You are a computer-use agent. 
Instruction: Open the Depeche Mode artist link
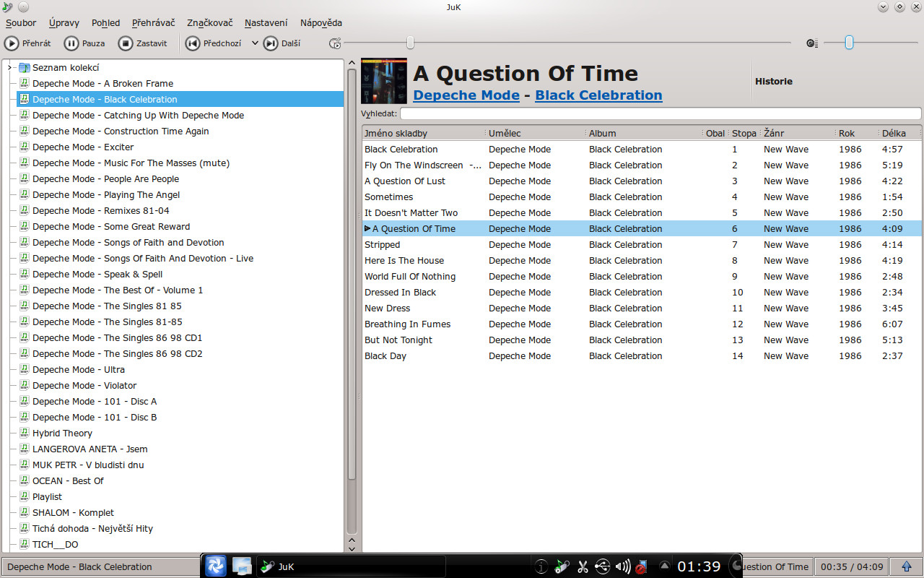coord(466,95)
